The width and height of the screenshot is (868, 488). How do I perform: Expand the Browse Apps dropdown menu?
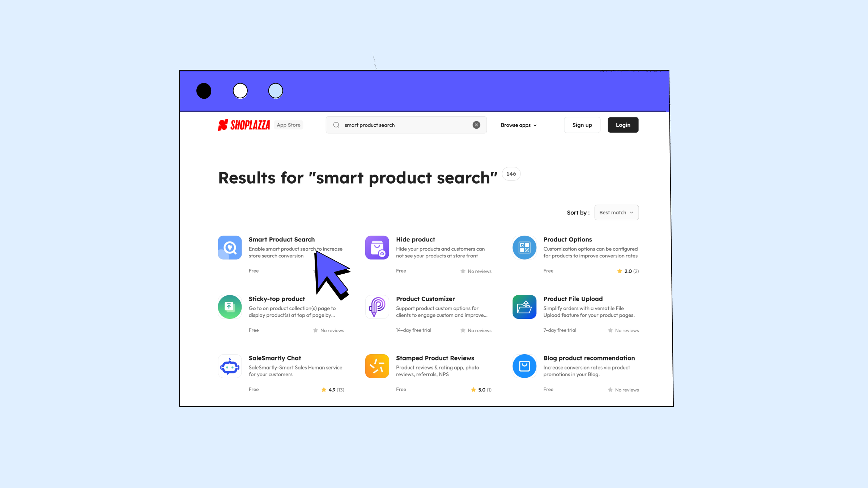[x=518, y=125]
